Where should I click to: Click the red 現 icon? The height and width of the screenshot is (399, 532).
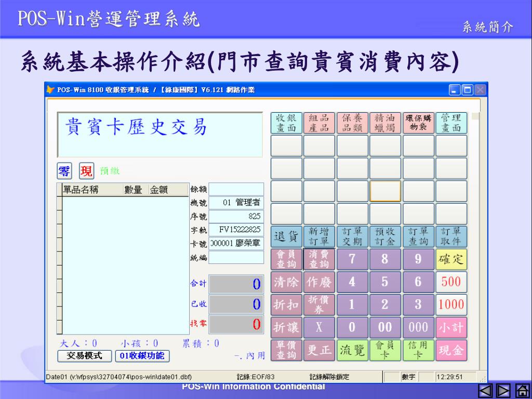[x=87, y=171]
